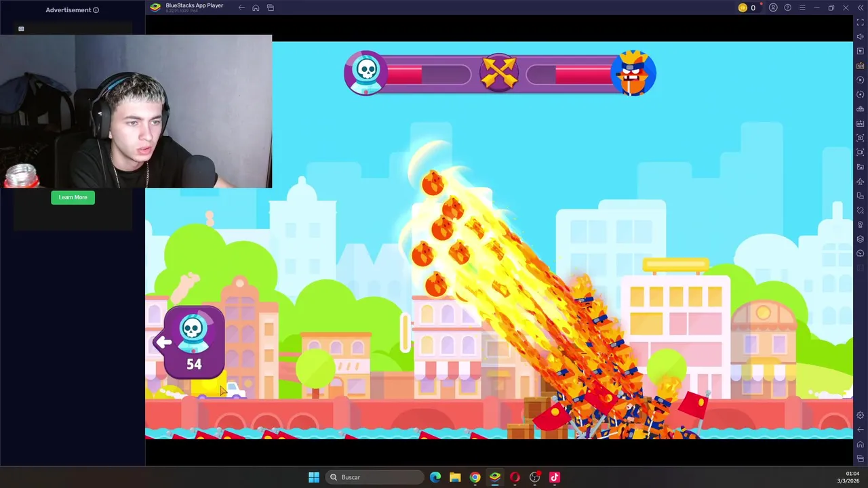
Task: Click the airplane icon in side toolbar
Action: pos(861,181)
